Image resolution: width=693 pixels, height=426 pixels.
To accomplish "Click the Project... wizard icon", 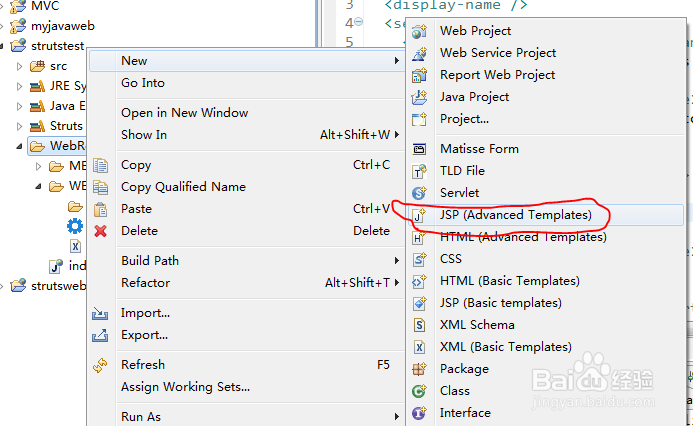I will pyautogui.click(x=419, y=119).
